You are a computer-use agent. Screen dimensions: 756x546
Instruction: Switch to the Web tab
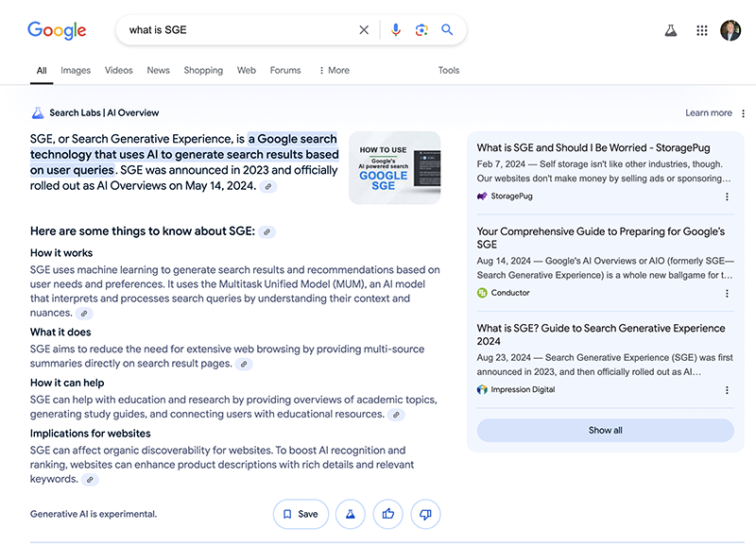pyautogui.click(x=247, y=70)
